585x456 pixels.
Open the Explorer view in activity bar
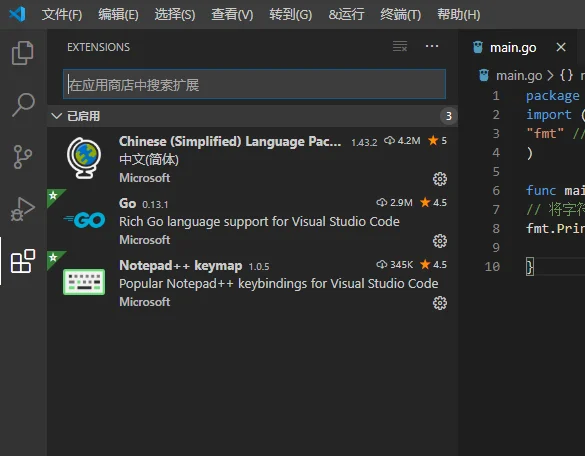coord(23,53)
